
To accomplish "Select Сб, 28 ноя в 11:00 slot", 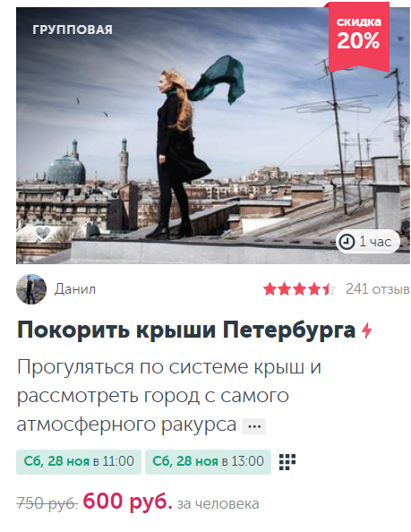I will tap(79, 462).
